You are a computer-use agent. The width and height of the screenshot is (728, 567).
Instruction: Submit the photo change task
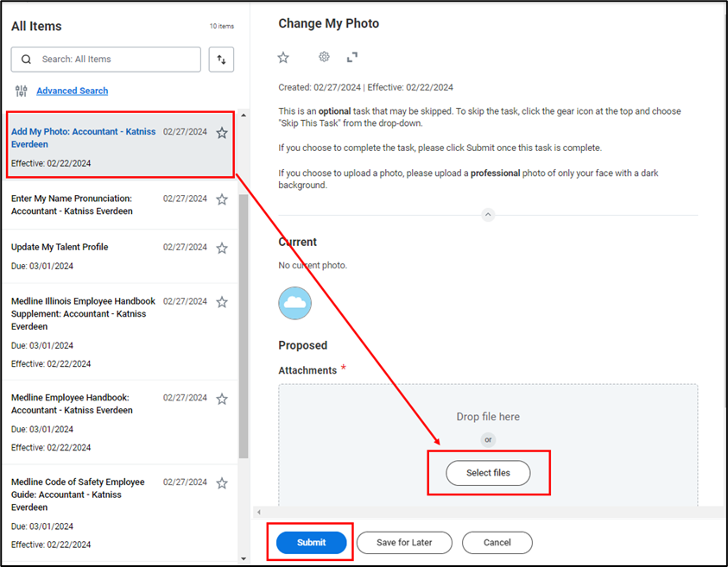pyautogui.click(x=311, y=542)
